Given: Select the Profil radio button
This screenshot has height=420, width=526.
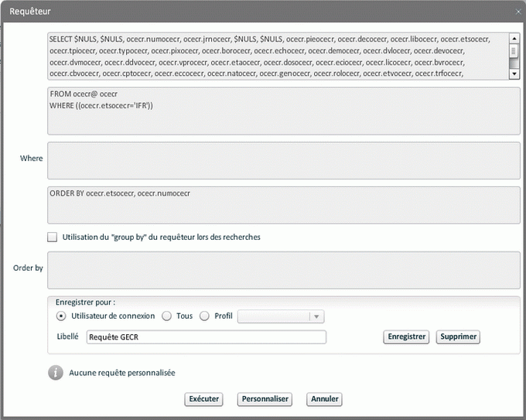Looking at the screenshot, I should click(205, 316).
